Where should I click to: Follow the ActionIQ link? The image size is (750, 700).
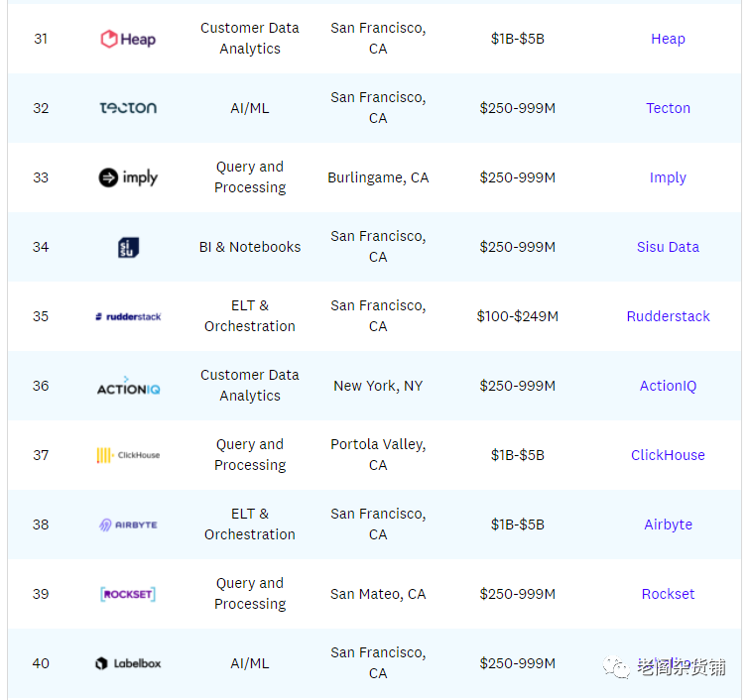tap(668, 386)
